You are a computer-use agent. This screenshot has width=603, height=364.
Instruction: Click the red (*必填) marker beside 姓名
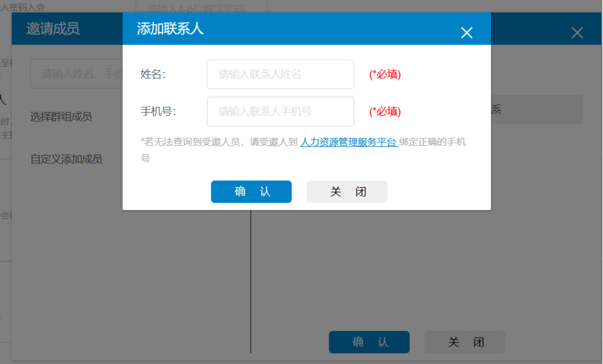(385, 74)
